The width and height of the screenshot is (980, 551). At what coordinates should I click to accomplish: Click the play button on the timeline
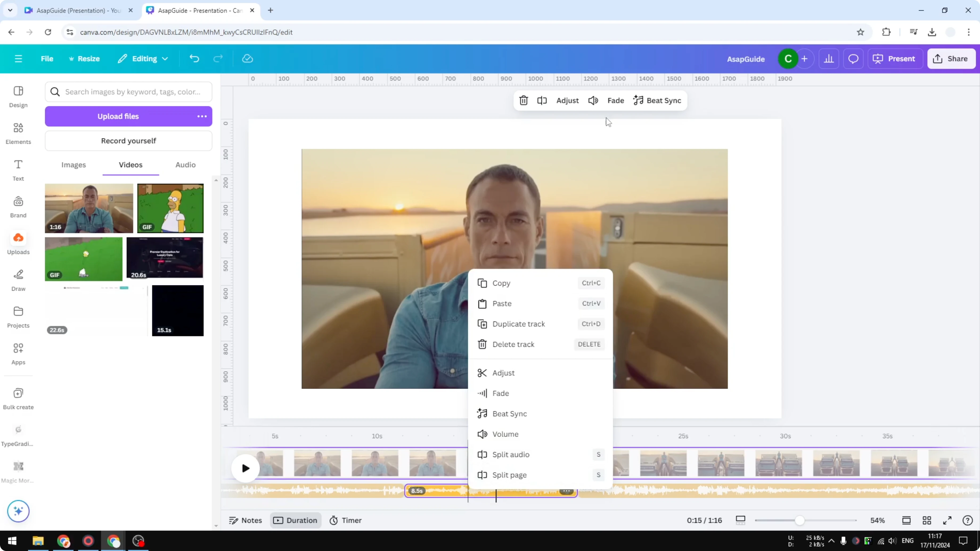[245, 468]
